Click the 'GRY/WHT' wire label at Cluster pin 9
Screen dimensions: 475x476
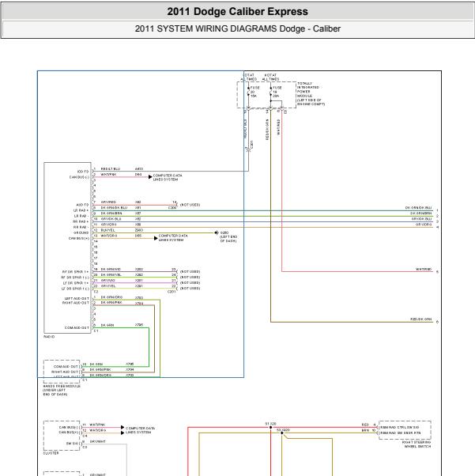point(98,441)
